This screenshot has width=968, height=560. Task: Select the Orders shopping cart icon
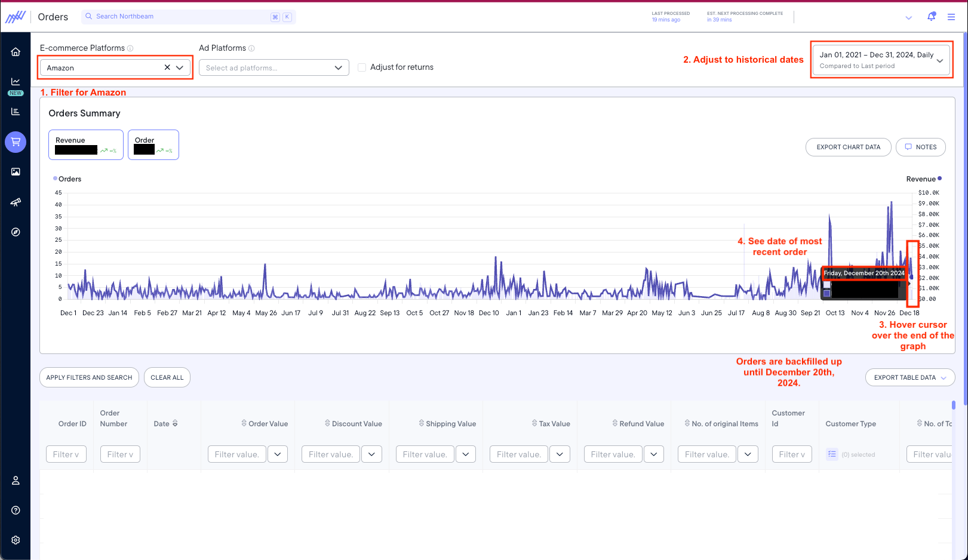pyautogui.click(x=16, y=142)
